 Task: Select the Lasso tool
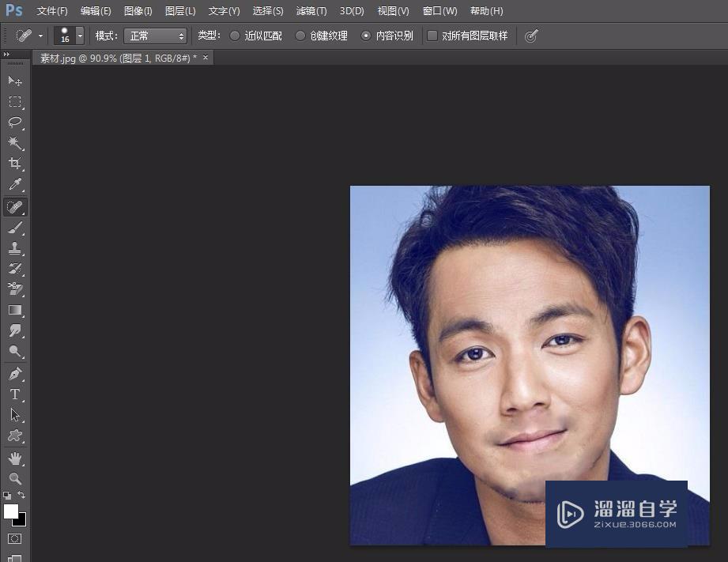pyautogui.click(x=15, y=123)
